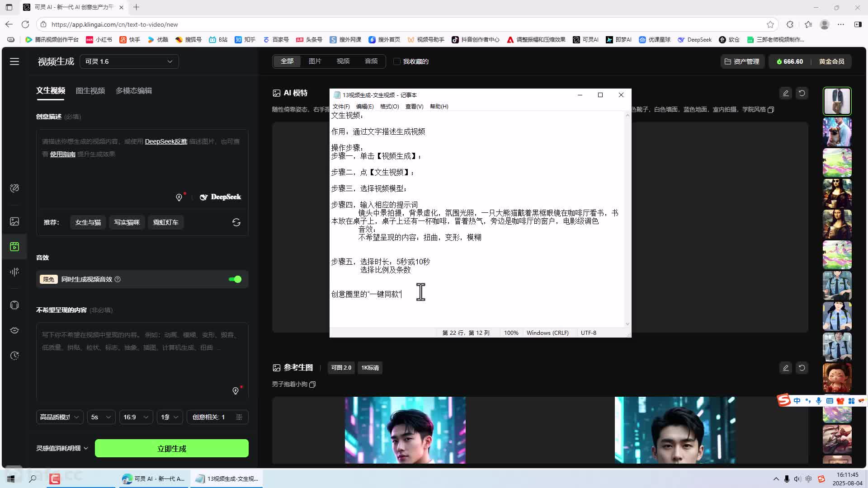Expand the 5s duration dropdown

[x=101, y=417]
